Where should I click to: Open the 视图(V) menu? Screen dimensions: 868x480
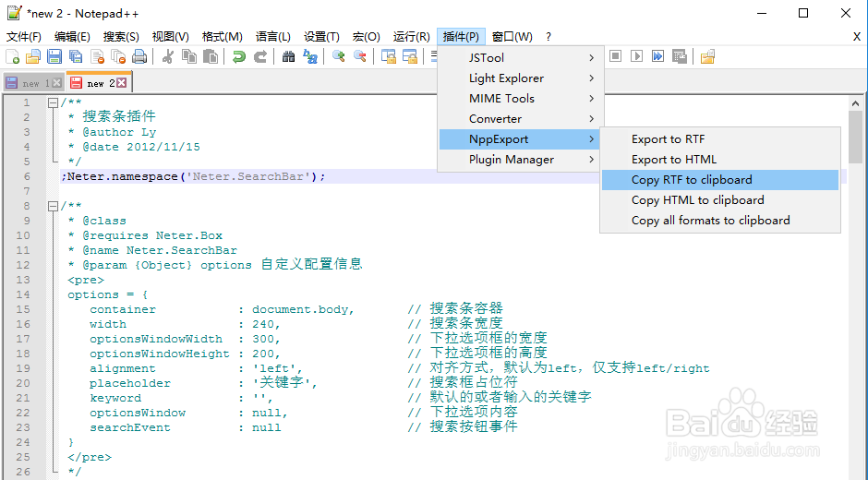pyautogui.click(x=171, y=37)
